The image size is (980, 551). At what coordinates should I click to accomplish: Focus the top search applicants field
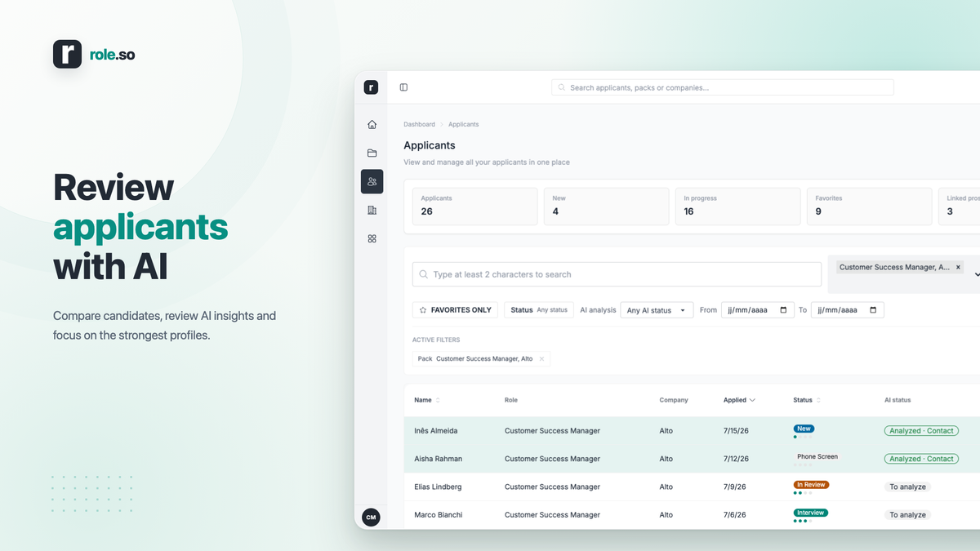point(723,87)
